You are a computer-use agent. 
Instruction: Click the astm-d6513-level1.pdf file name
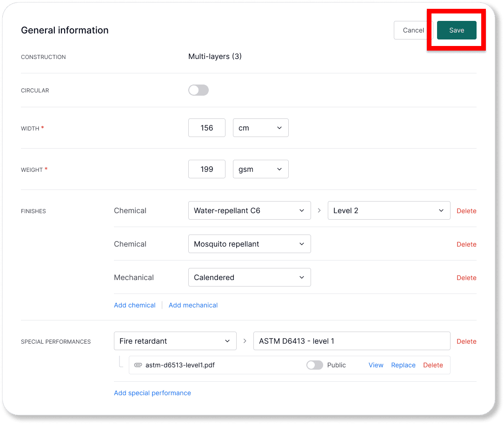coord(180,365)
